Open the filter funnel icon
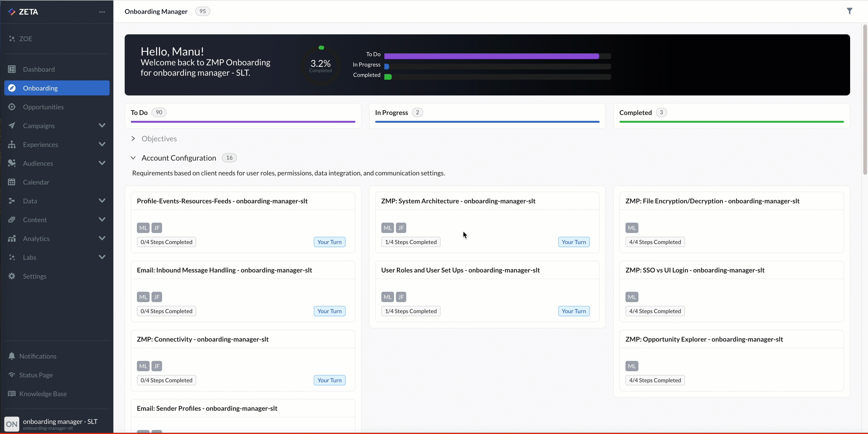Image resolution: width=868 pixels, height=434 pixels. pyautogui.click(x=849, y=11)
